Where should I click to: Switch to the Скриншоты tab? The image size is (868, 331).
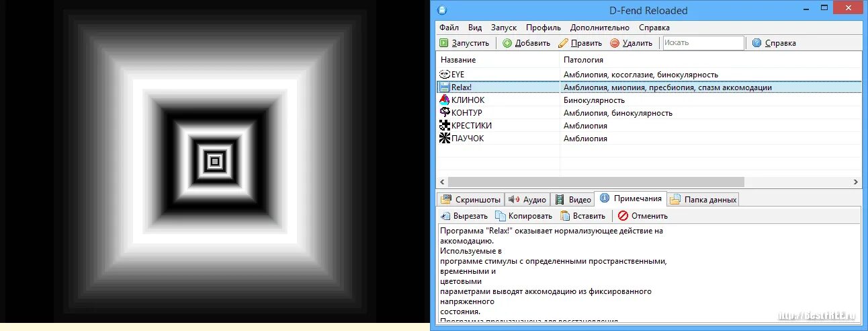point(470,199)
